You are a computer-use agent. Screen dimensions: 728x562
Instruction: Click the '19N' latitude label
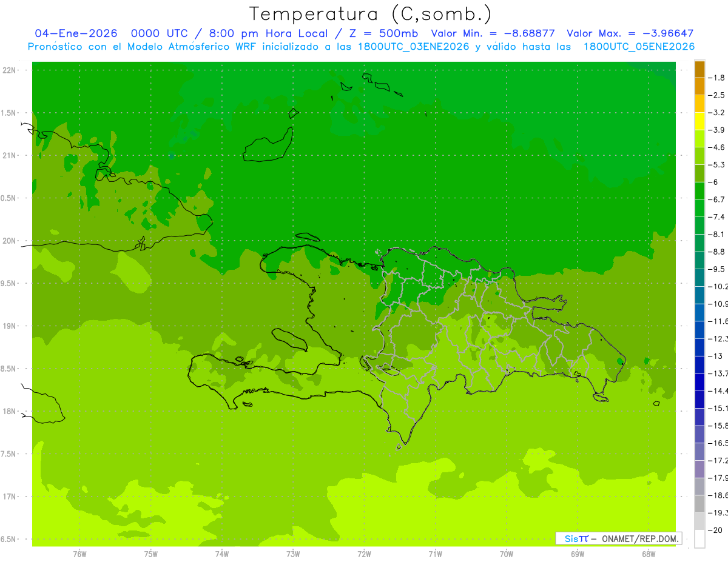coord(9,326)
